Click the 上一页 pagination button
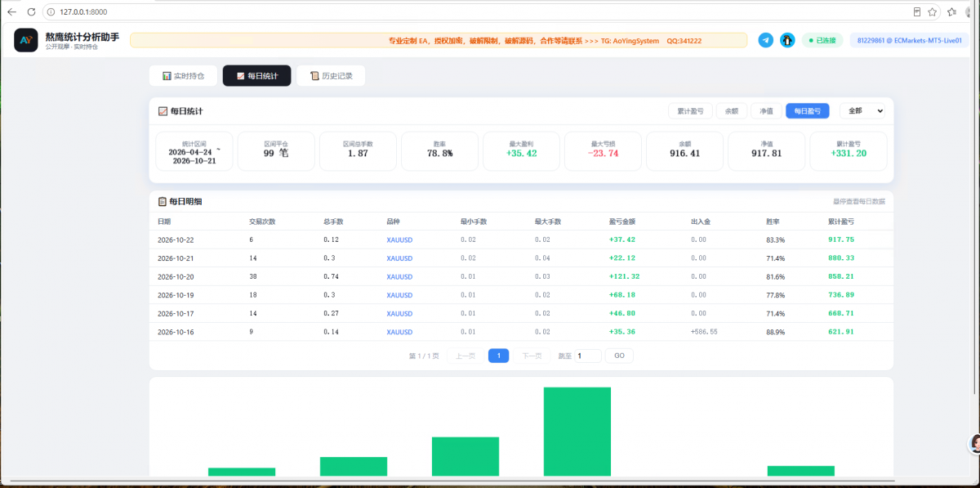The image size is (980, 488). point(465,356)
